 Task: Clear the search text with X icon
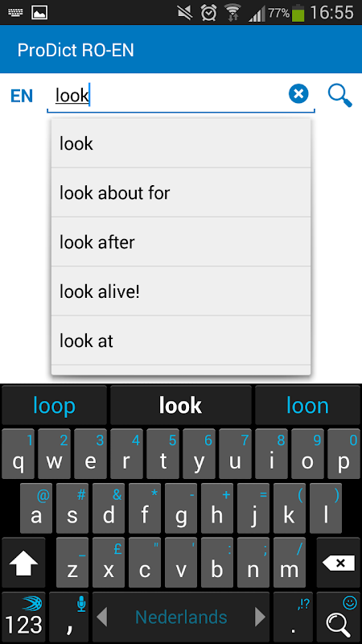(x=298, y=94)
